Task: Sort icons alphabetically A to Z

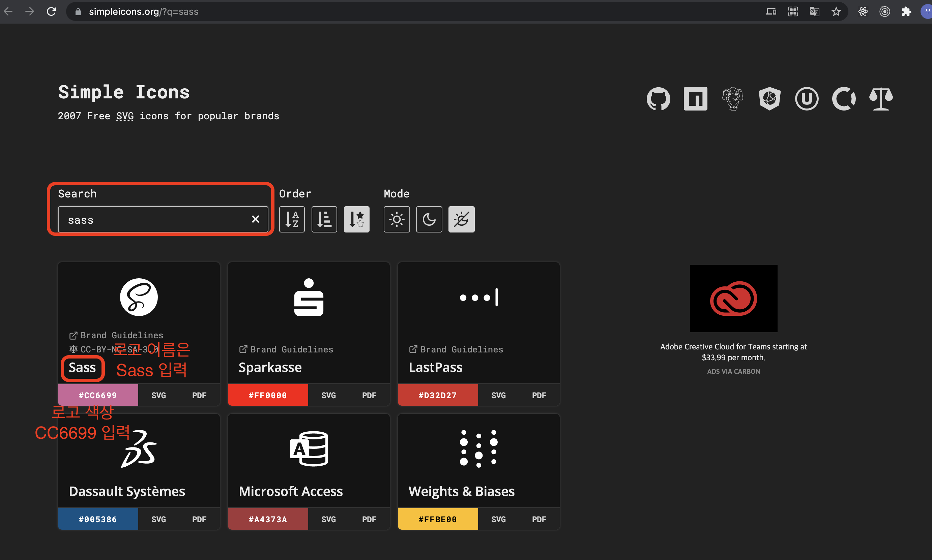Action: pos(292,219)
